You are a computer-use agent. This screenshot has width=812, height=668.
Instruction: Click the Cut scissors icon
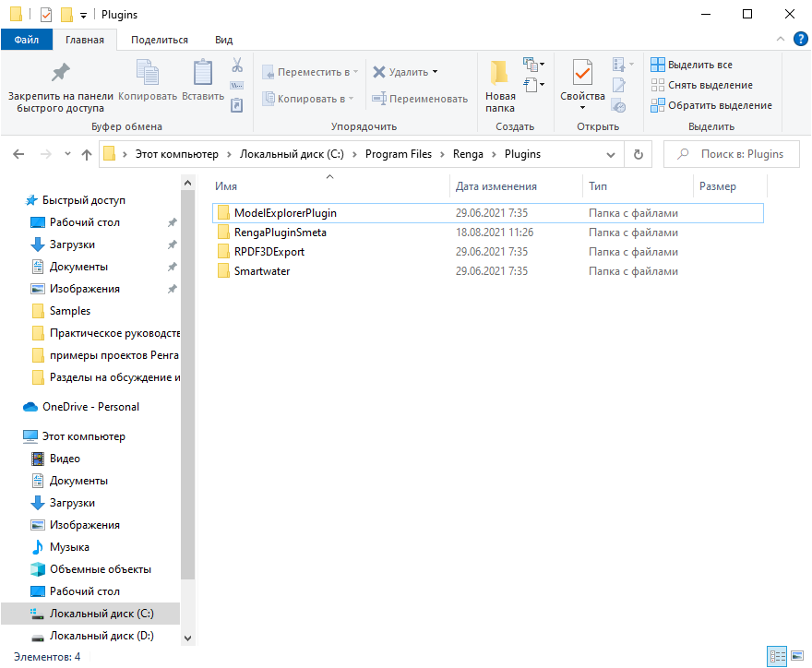point(237,66)
